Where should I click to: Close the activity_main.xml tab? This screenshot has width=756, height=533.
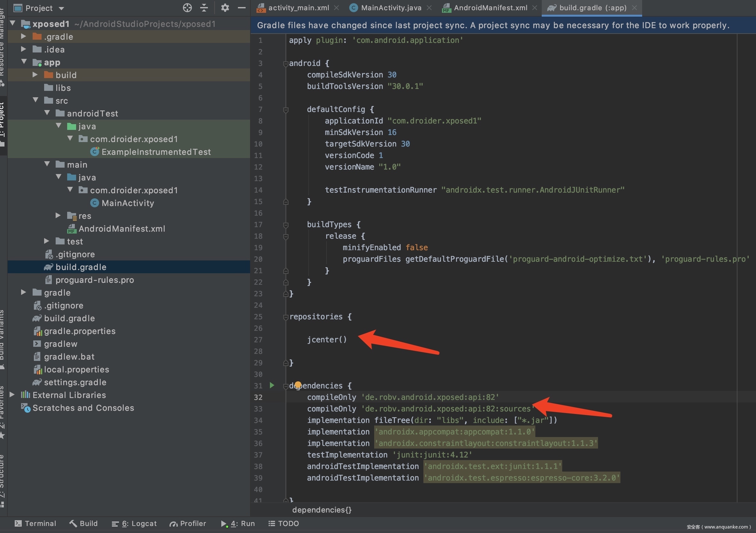[x=336, y=8]
